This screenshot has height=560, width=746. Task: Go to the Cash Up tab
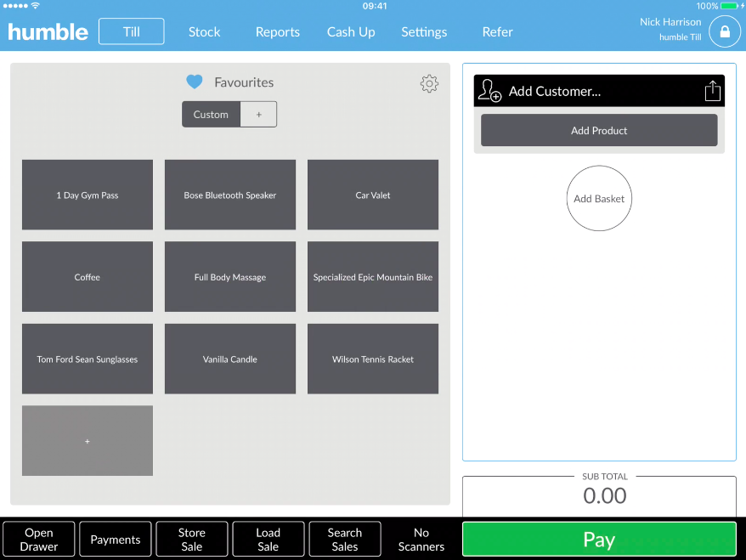click(x=351, y=32)
